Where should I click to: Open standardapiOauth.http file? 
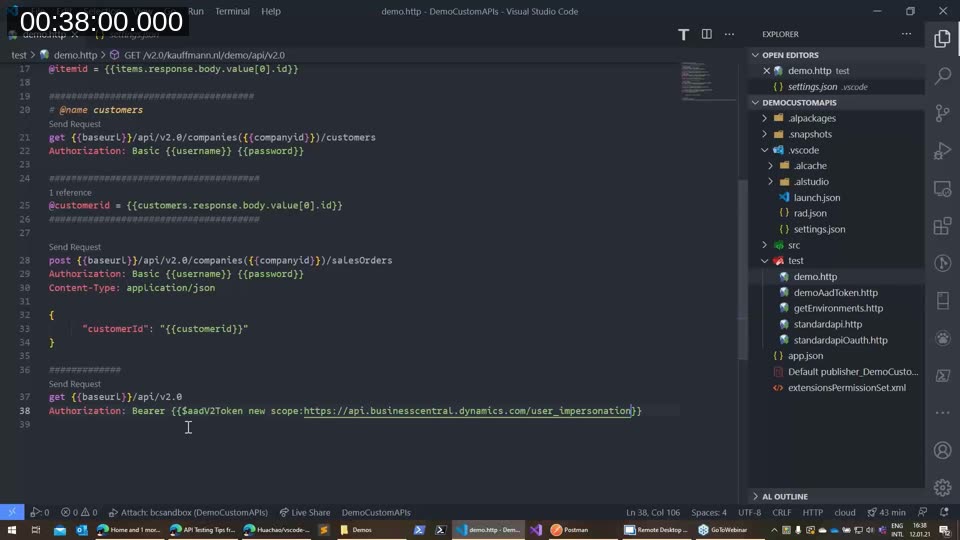tap(841, 340)
